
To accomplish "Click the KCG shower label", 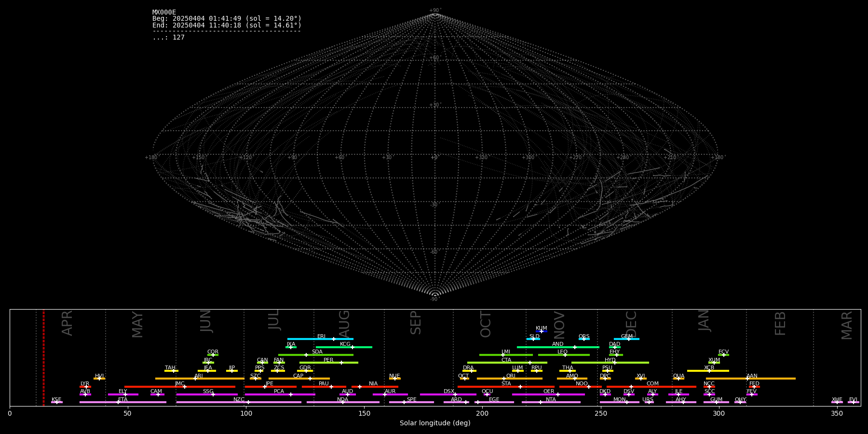I will [x=345, y=344].
